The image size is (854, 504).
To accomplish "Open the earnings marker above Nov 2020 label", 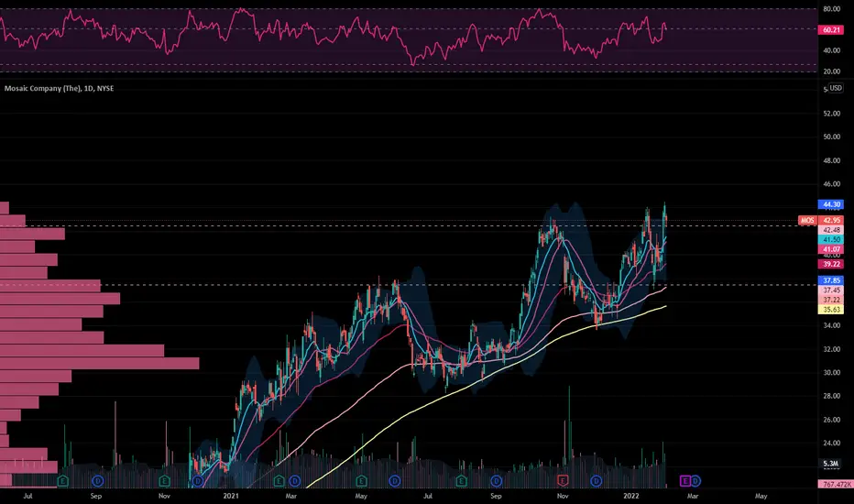I will [x=164, y=481].
